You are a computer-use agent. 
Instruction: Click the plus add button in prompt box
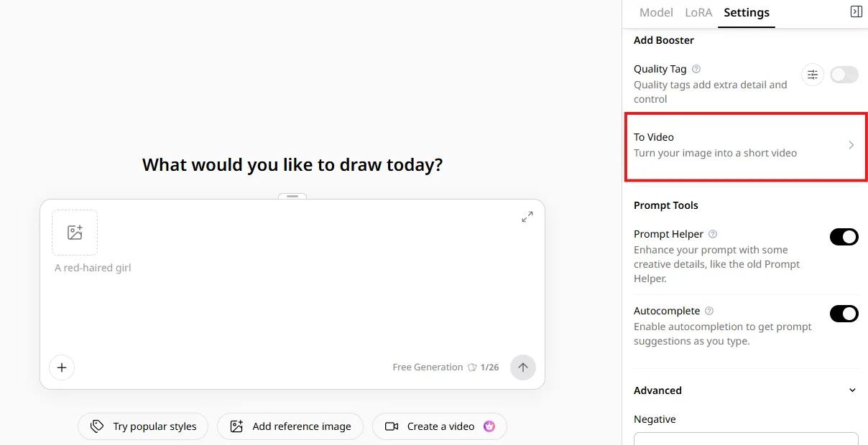[62, 367]
